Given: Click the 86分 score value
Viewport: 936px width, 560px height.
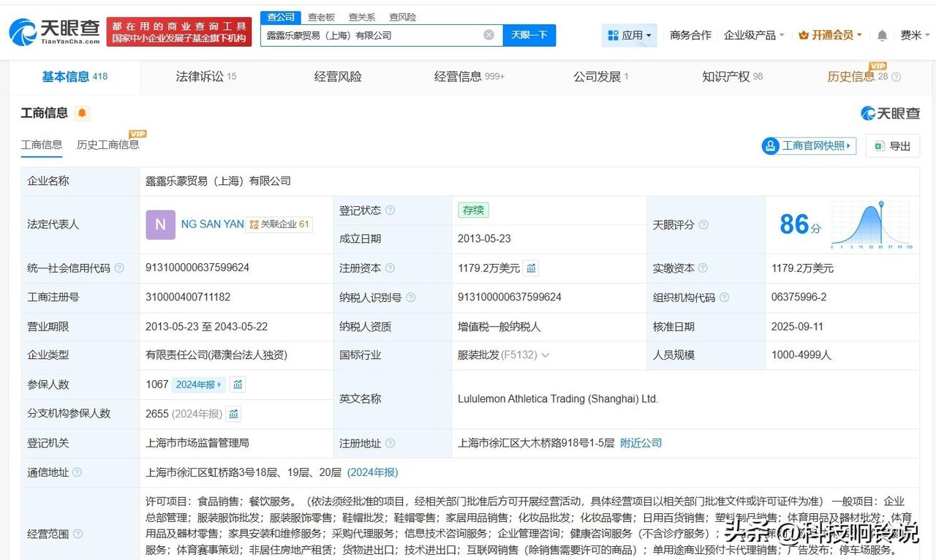Looking at the screenshot, I should pos(800,224).
